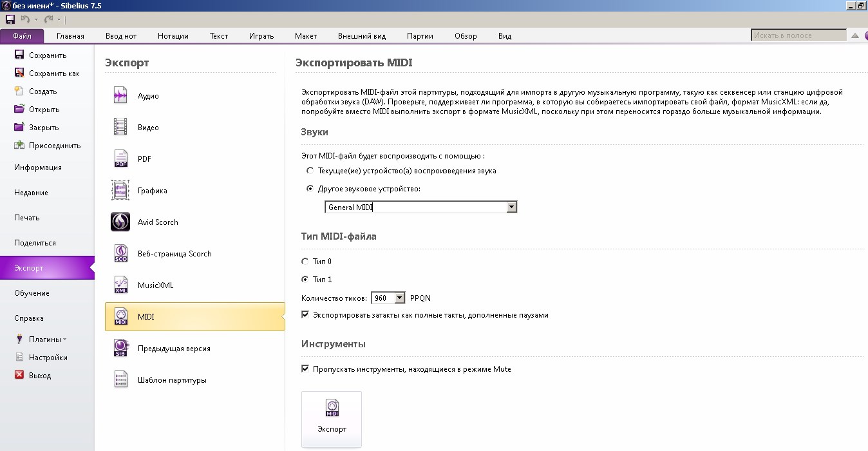Click the Video export filmstrip icon
Viewport: 868px width, 451px height.
coord(120,127)
